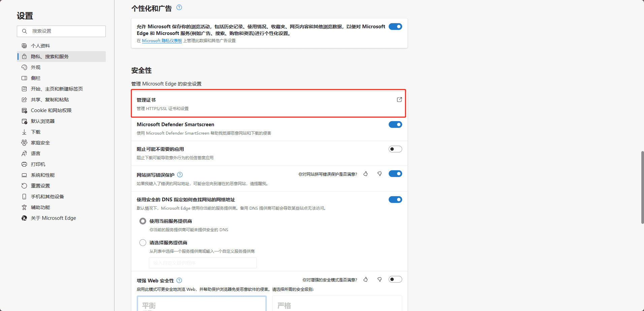644x311 pixels.
Task: Click external link icon for 管理证书
Action: [399, 100]
